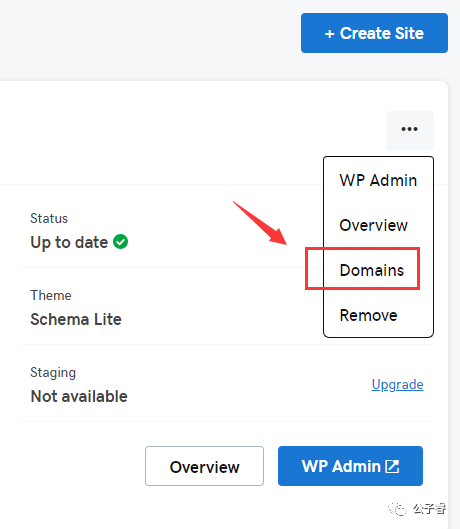460x529 pixels.
Task: Follow the Upgrade link for Staging
Action: [397, 385]
